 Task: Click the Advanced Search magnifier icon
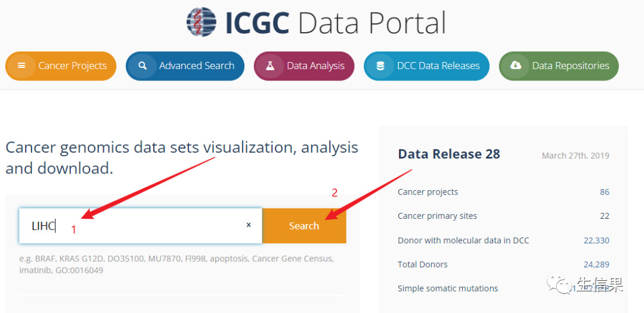(143, 66)
